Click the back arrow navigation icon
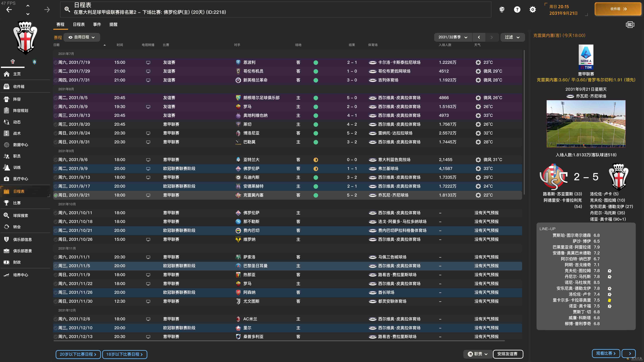Viewport: 644px width, 362px height. click(x=9, y=9)
